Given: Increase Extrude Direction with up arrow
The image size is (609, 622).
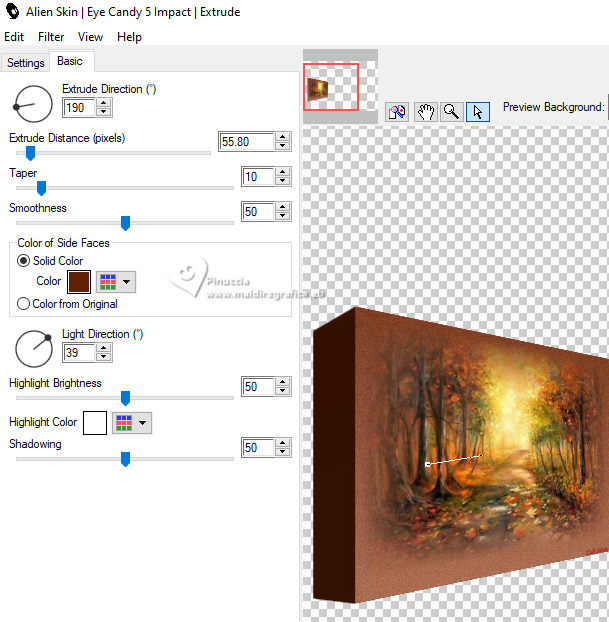Looking at the screenshot, I should coord(104,103).
